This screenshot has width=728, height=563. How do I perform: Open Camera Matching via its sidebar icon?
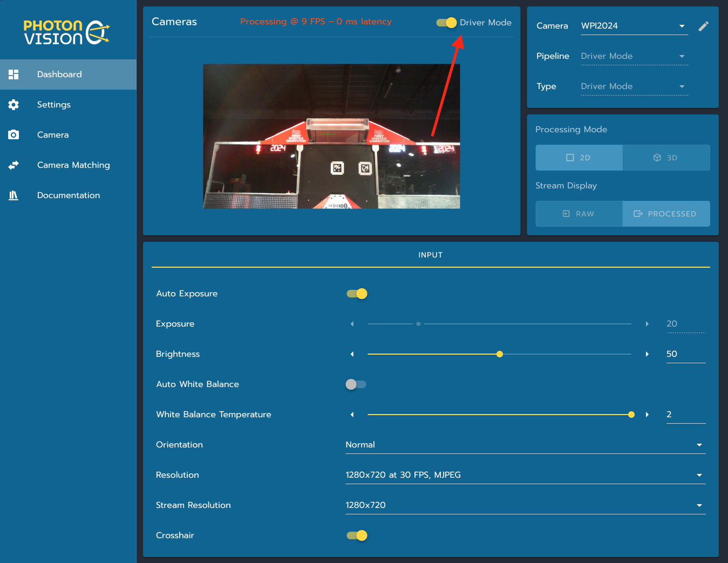coord(13,165)
